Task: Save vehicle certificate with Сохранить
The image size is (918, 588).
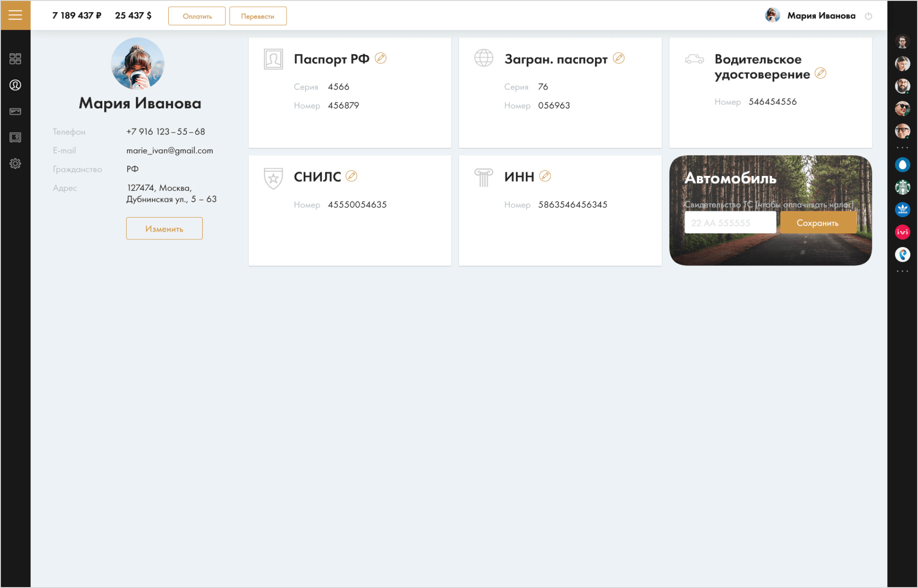Action: click(818, 223)
